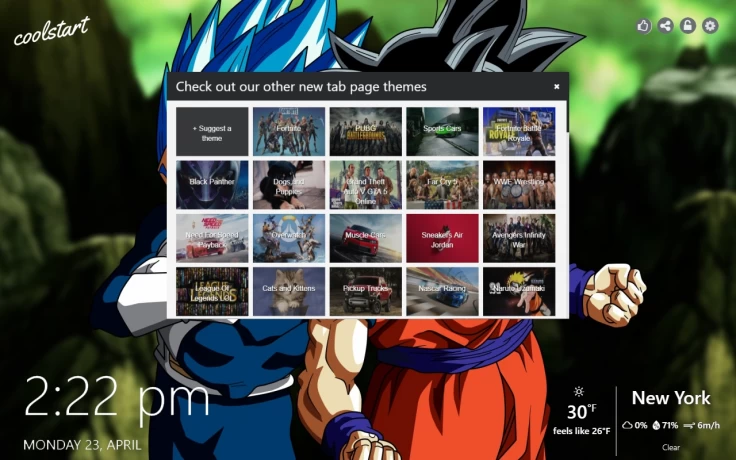Click the New York city label
Viewport: 736px width, 460px height.
(671, 398)
